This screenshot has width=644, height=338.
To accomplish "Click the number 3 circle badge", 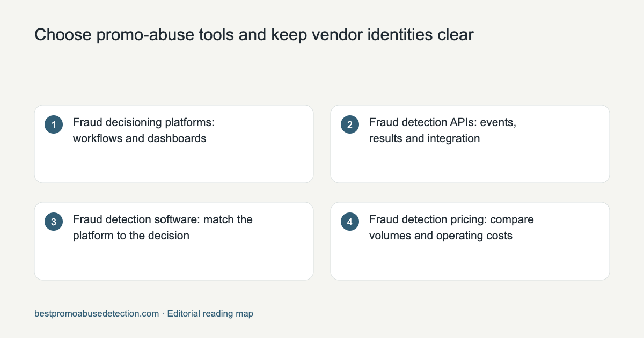I will pos(54,222).
